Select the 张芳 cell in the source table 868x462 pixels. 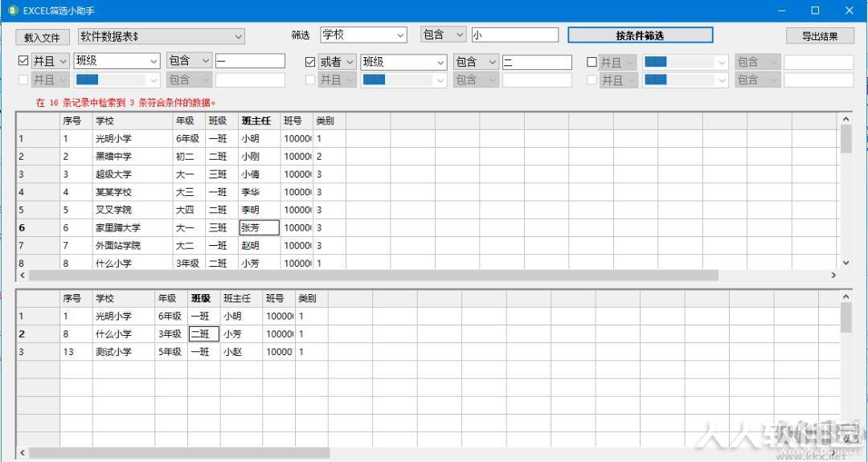[260, 227]
